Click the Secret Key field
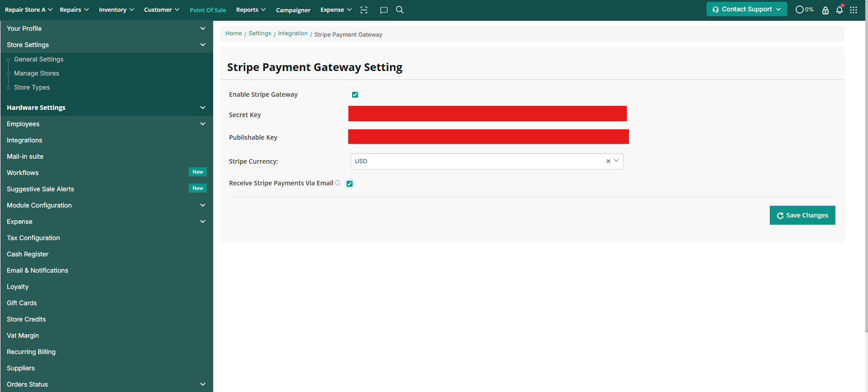 [487, 113]
